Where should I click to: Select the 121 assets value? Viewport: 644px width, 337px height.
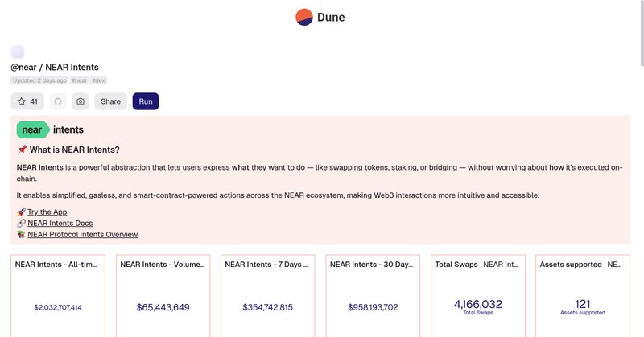(x=583, y=304)
